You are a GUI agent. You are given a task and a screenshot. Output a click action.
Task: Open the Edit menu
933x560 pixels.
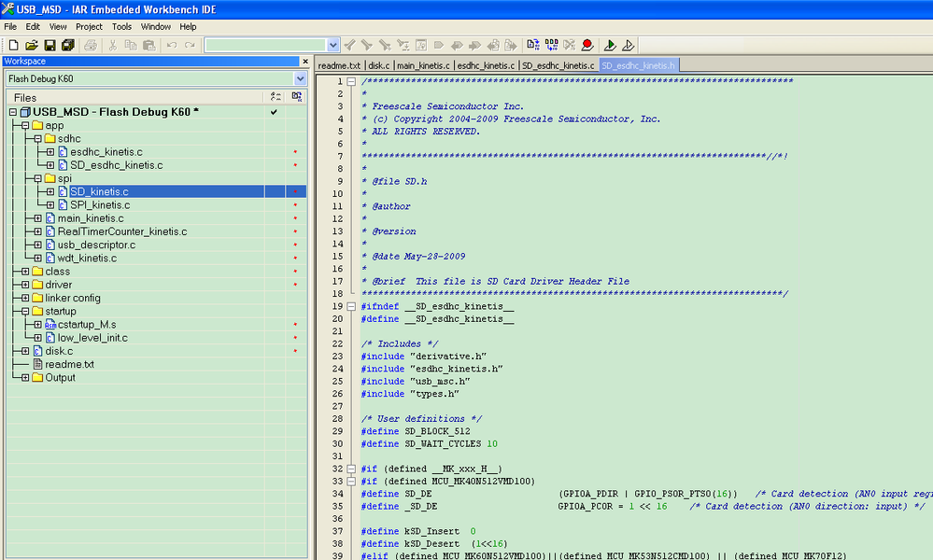tap(33, 27)
